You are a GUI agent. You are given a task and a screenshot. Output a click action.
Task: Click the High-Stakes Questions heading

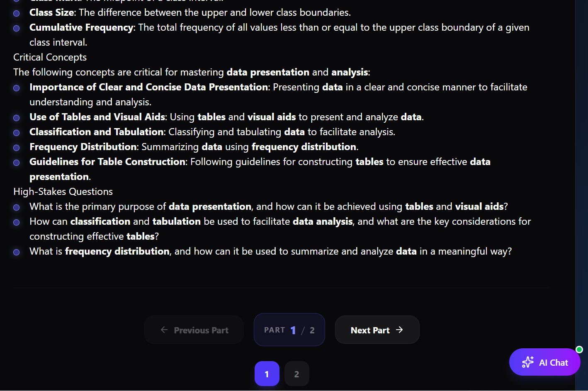[63, 192]
